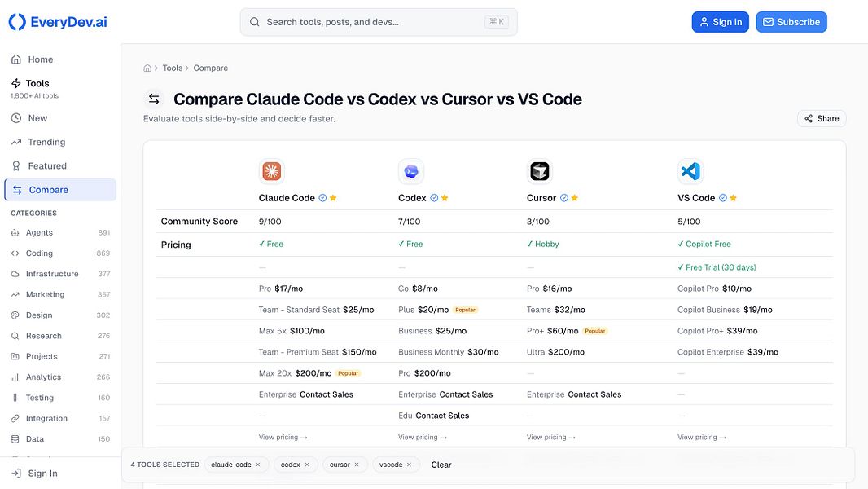Click the Claude Code tool logo

pyautogui.click(x=271, y=171)
